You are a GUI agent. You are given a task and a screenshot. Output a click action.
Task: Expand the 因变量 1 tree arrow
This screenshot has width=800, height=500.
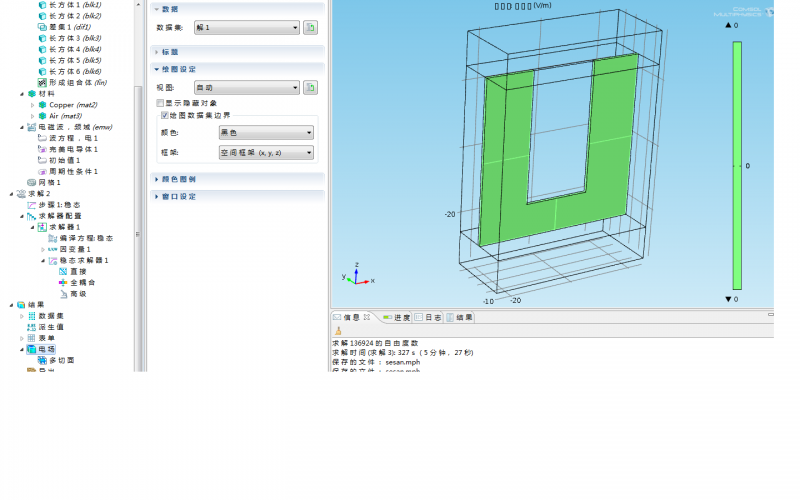(43, 249)
